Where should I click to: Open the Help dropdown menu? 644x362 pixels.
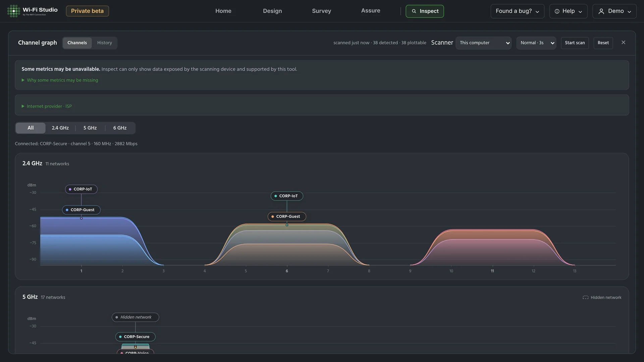pos(568,11)
